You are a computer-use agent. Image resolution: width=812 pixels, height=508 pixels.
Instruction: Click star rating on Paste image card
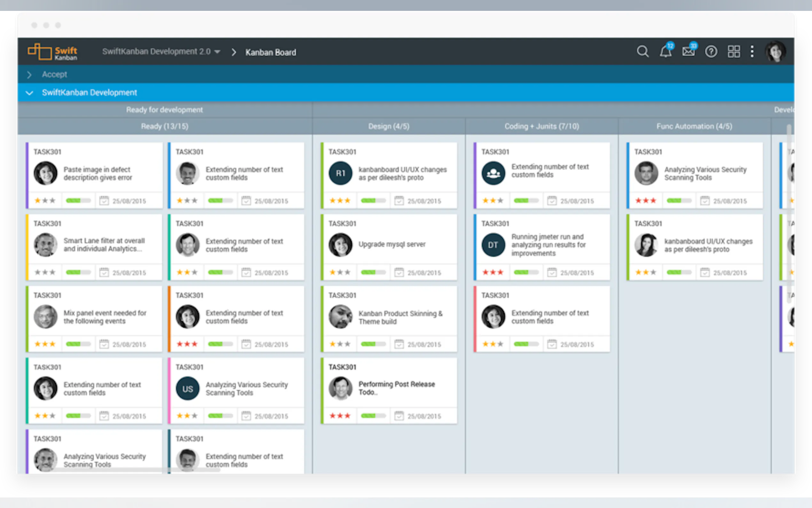[x=45, y=201]
